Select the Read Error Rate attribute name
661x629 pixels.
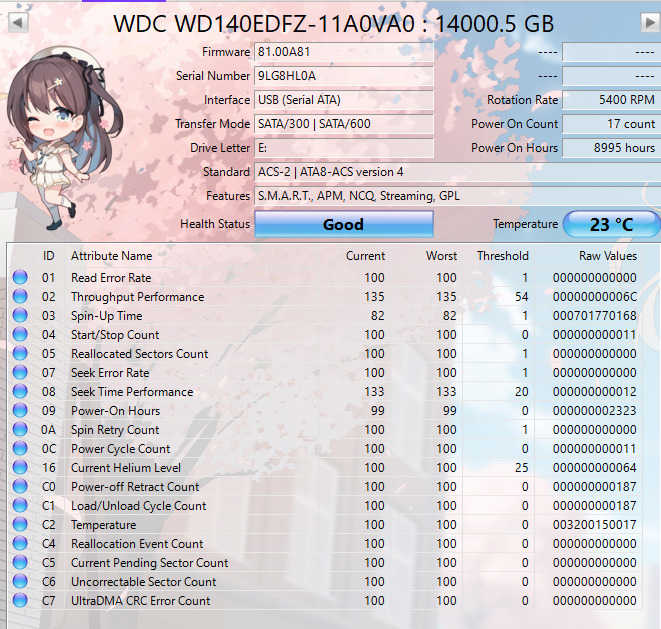tap(111, 278)
